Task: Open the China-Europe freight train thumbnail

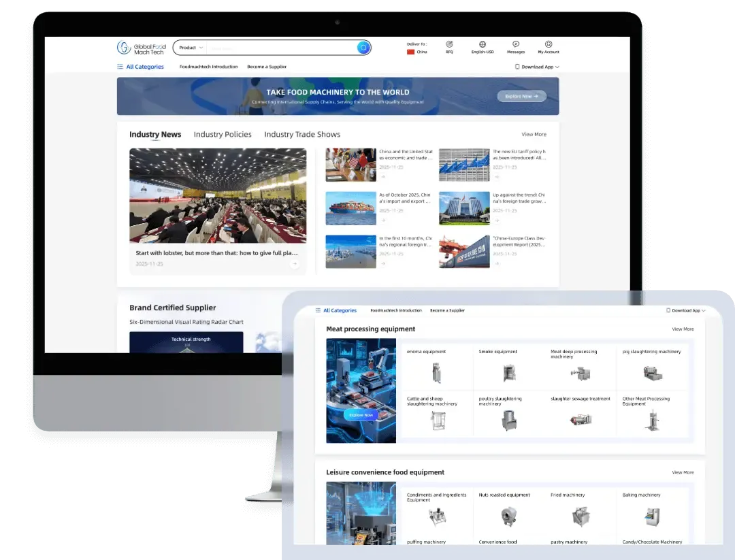Action: click(465, 252)
